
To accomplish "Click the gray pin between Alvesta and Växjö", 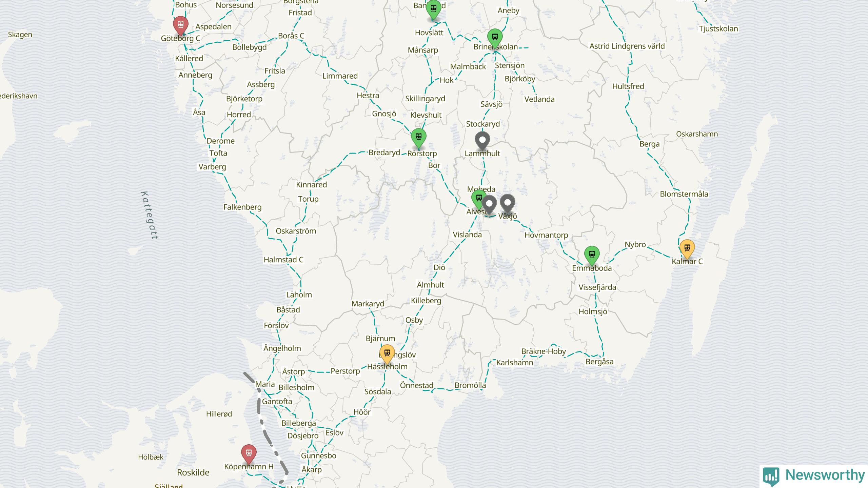I will pos(489,205).
